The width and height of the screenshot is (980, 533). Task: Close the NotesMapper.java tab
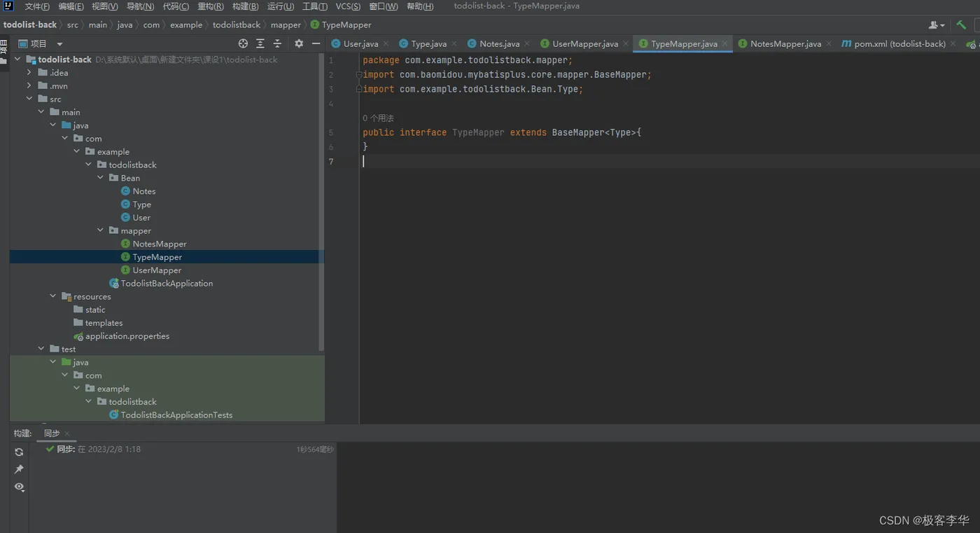[x=829, y=43]
